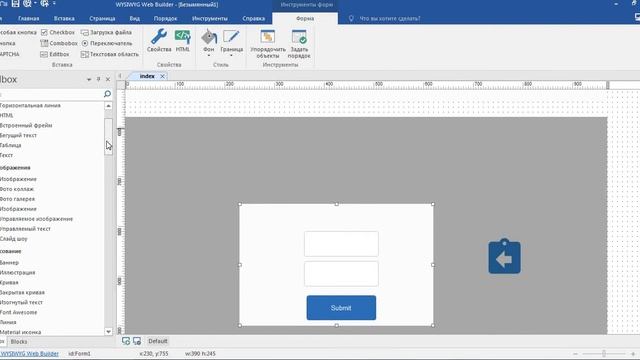The image size is (640, 360).
Task: Click second edit box in form
Action: point(341,273)
